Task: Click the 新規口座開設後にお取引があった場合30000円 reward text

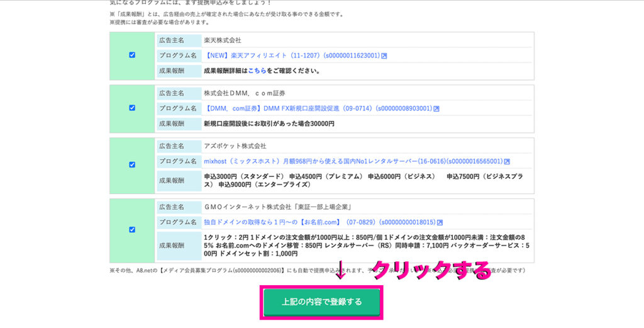Action: [x=269, y=124]
